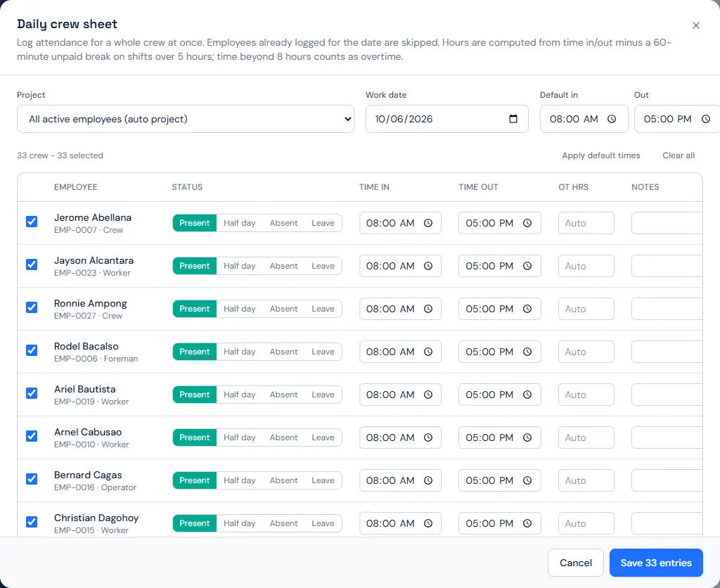
Task: Uncheck Jerome Abellana's row checkbox
Action: click(x=32, y=222)
